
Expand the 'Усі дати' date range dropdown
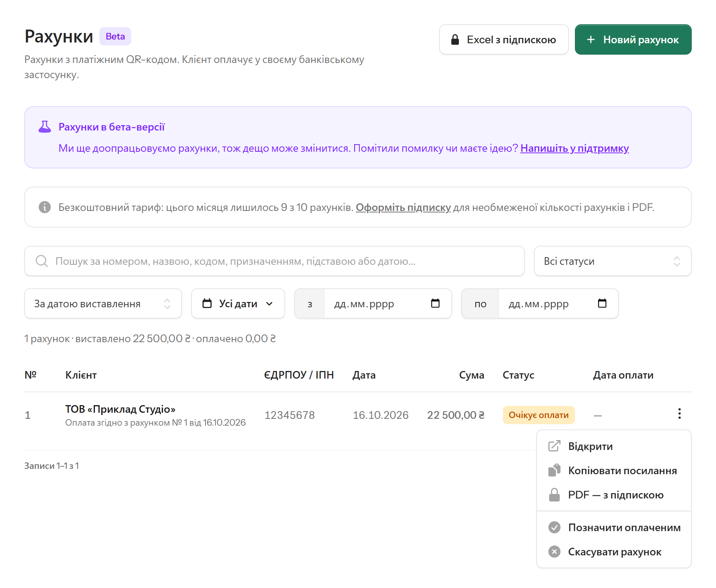[x=238, y=303]
